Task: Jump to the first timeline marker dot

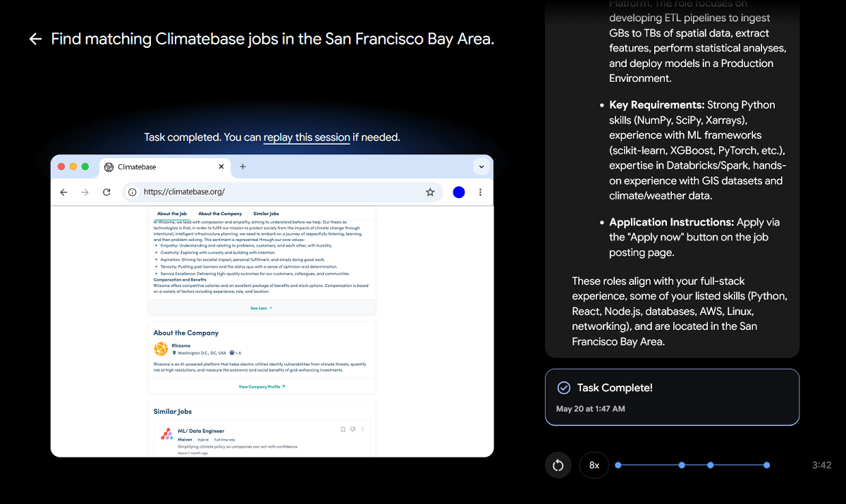Action: pyautogui.click(x=618, y=465)
